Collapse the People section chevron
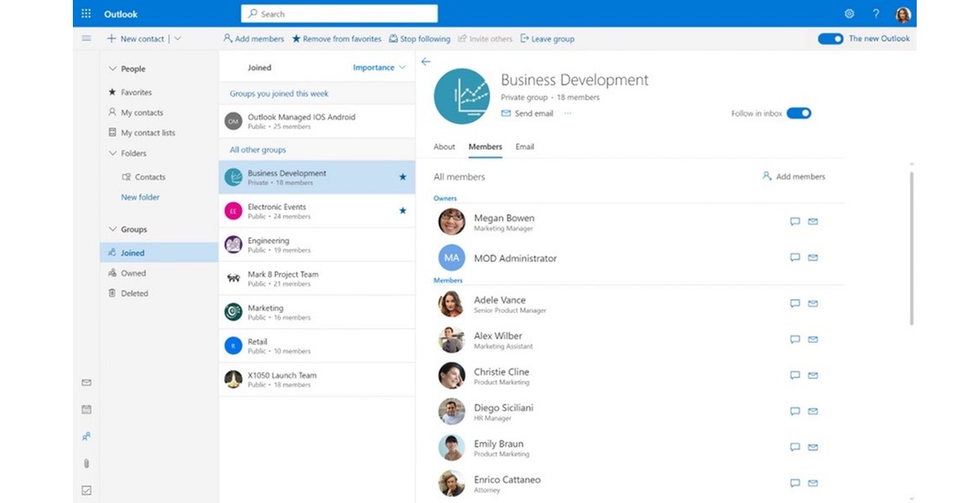Screen dimensions: 980x503 (x=113, y=69)
